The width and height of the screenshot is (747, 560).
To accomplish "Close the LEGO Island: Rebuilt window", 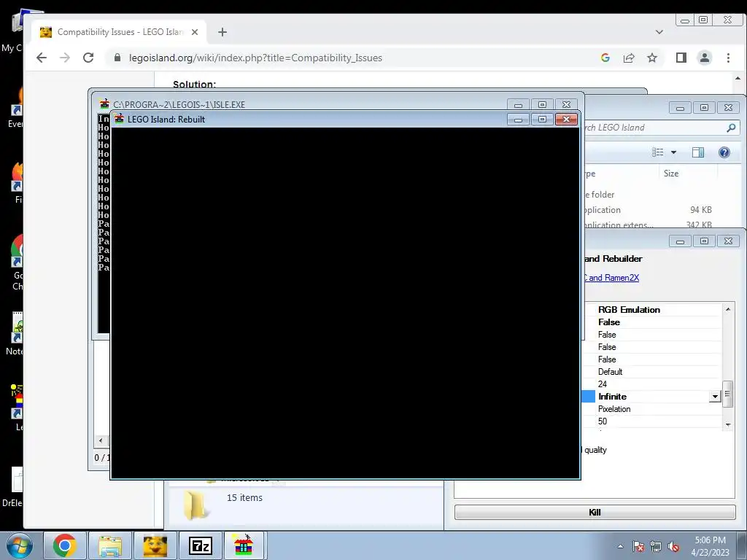I will coord(566,119).
